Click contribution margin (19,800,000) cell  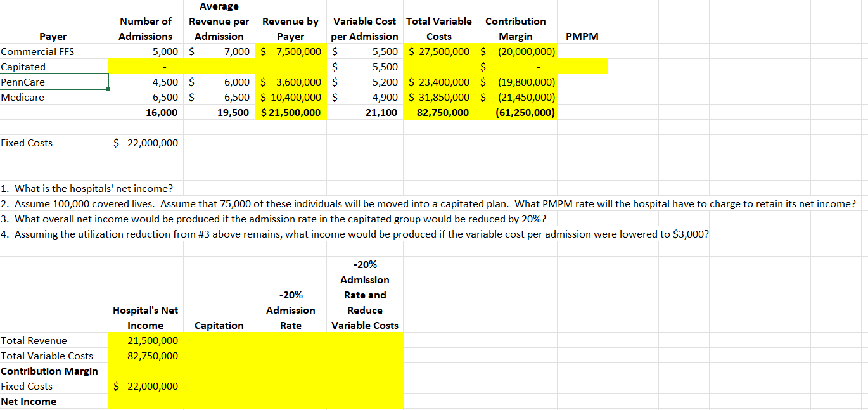coord(516,82)
